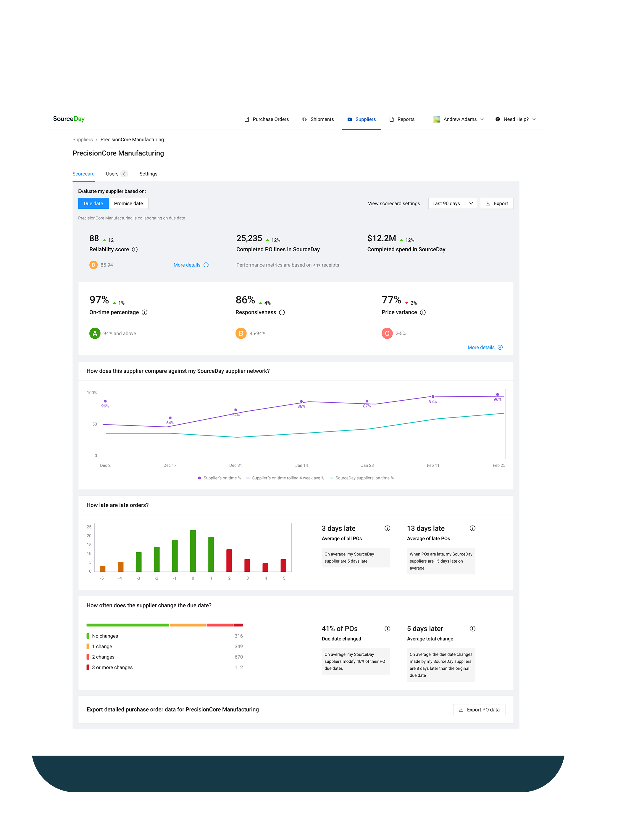Switch to the Users tab

tap(112, 174)
